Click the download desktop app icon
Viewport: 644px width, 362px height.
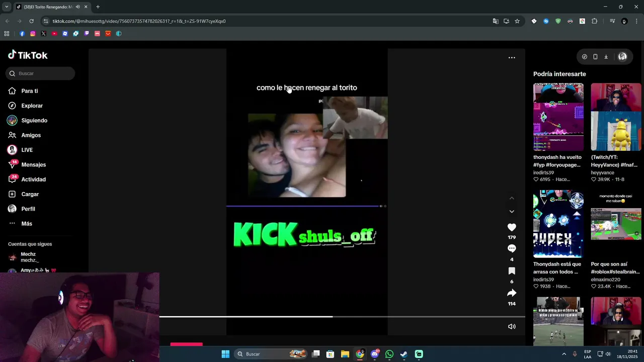point(606,57)
